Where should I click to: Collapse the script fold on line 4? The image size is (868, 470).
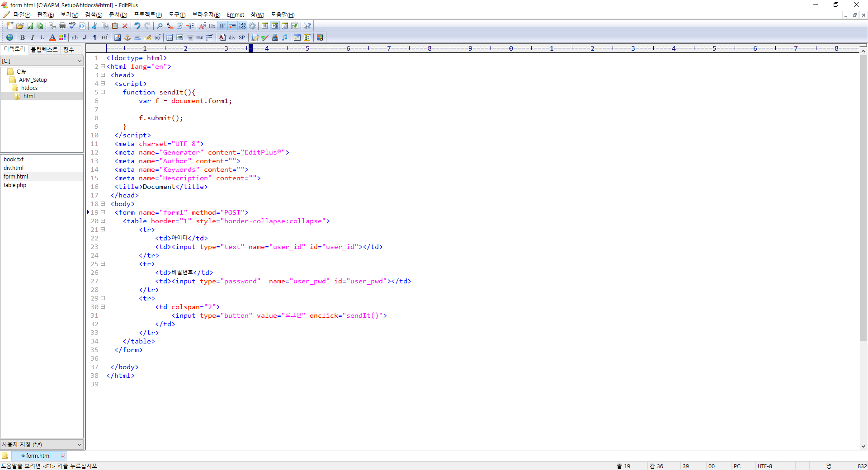tap(103, 84)
